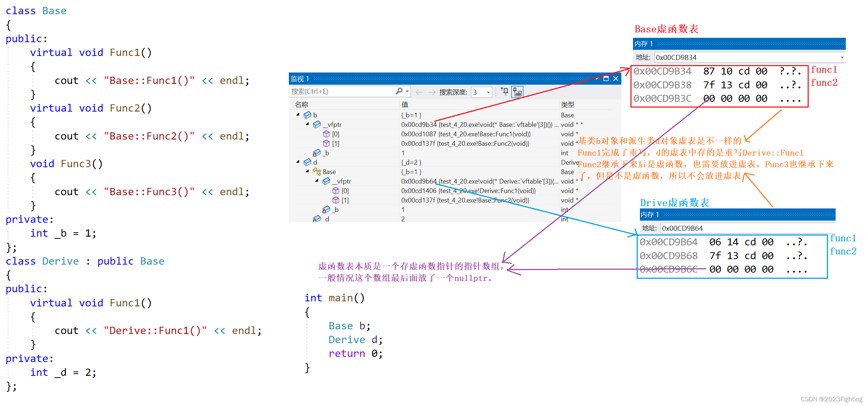The width and height of the screenshot is (868, 406).
Task: Click the search magnifier icon in watch window
Action: point(399,91)
